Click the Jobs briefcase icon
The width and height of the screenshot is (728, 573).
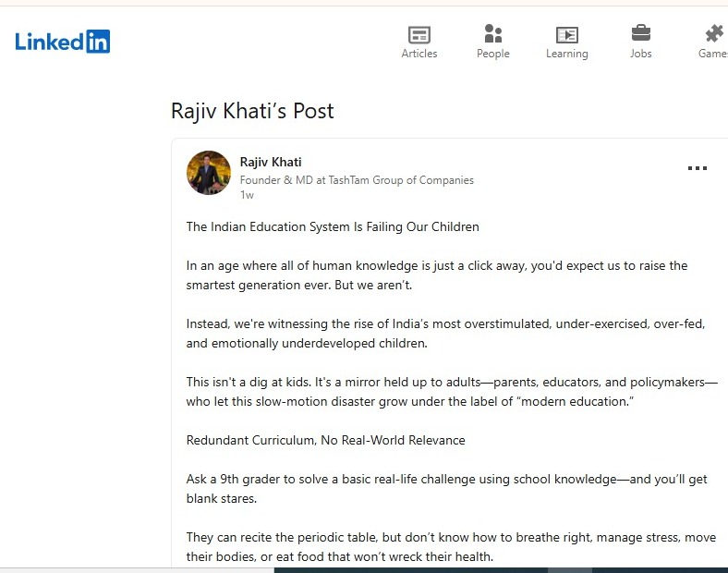[640, 34]
